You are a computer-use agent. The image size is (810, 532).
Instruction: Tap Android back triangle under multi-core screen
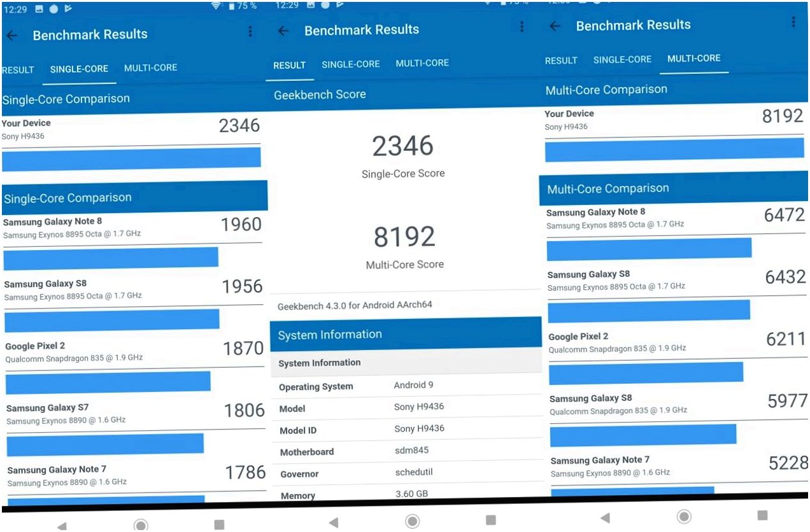click(604, 518)
